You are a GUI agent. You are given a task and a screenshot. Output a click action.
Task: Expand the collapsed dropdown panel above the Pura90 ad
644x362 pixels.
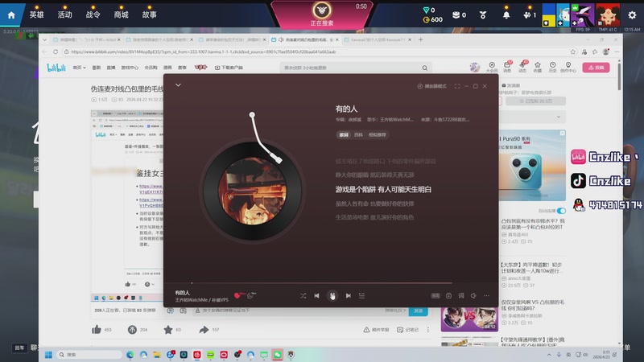pos(559,117)
